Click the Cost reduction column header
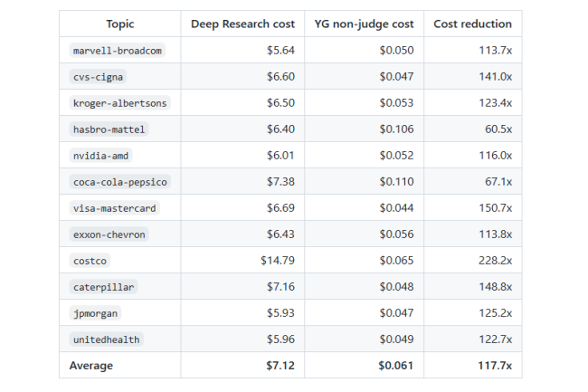 click(472, 24)
